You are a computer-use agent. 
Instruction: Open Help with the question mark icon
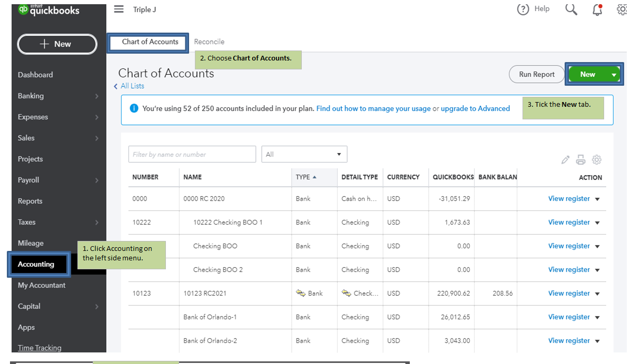[523, 8]
